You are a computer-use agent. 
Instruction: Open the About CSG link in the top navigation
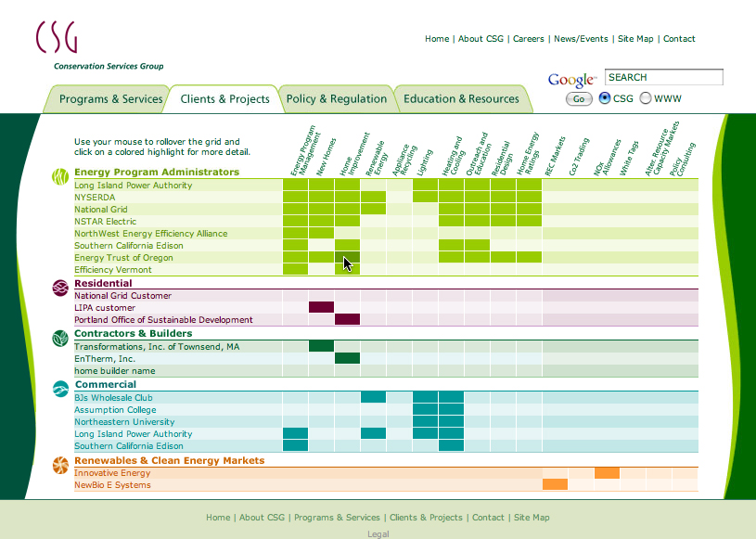click(x=481, y=39)
